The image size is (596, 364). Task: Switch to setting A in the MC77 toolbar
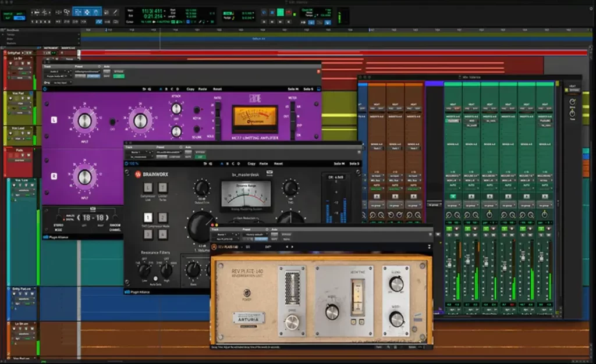pyautogui.click(x=161, y=89)
